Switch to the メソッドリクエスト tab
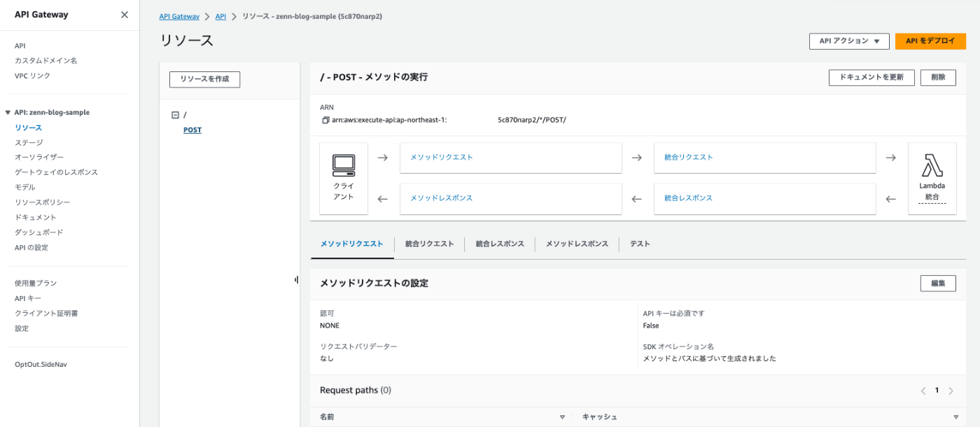Viewport: 980px width, 427px height. (351, 244)
